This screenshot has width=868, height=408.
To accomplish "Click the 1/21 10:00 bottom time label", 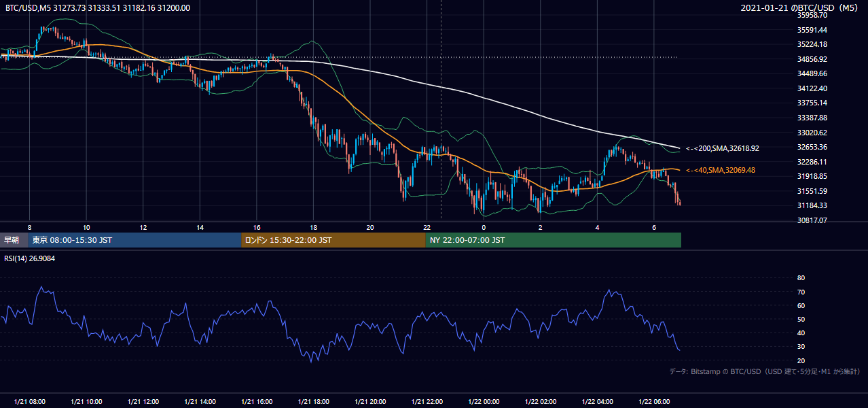I will point(86,402).
